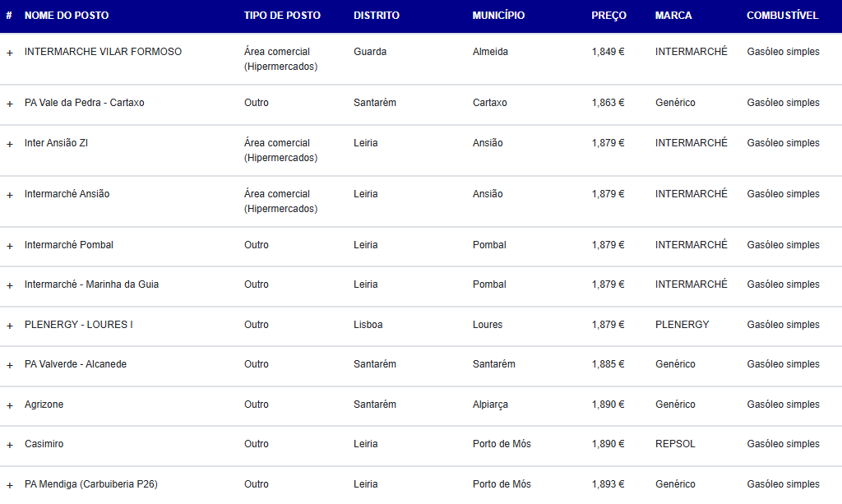This screenshot has width=842, height=504.
Task: Click plus icon beside Intermarché Pombal
Action: 10,246
